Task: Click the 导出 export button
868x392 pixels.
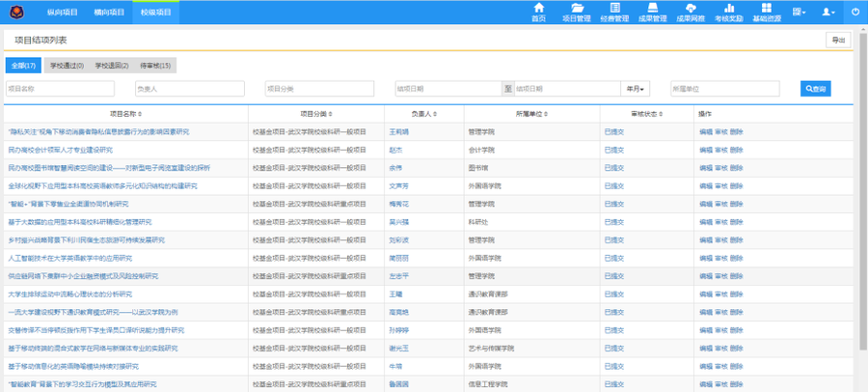Action: pyautogui.click(x=836, y=40)
